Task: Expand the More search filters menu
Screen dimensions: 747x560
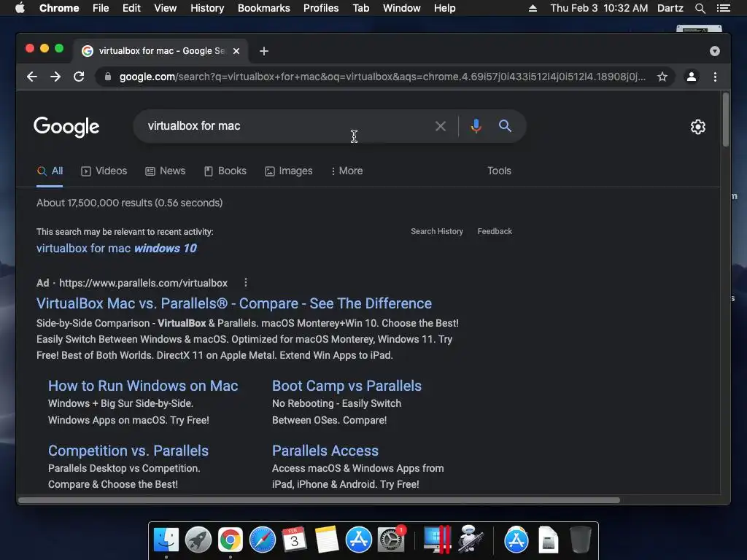Action: (347, 171)
